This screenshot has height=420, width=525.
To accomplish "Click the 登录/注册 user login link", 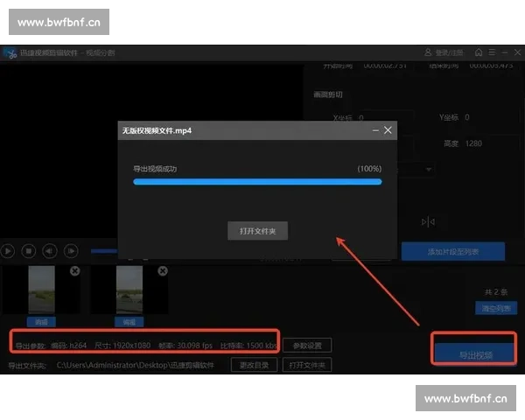I will point(444,52).
